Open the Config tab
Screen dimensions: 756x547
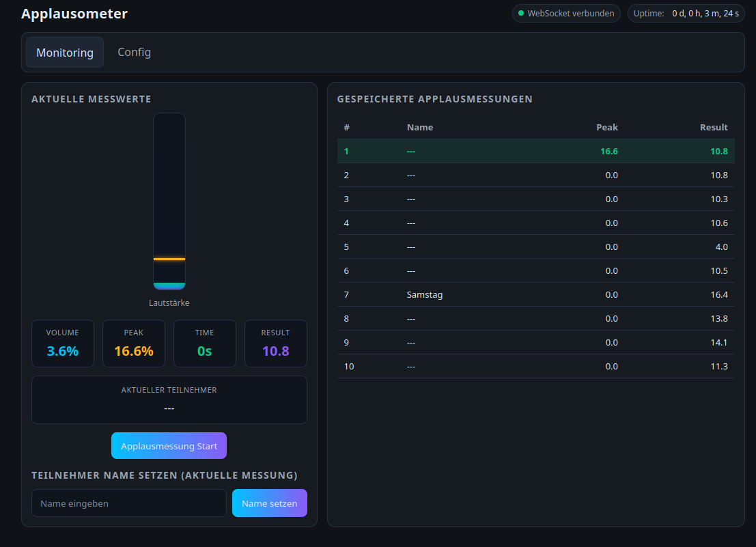point(134,53)
